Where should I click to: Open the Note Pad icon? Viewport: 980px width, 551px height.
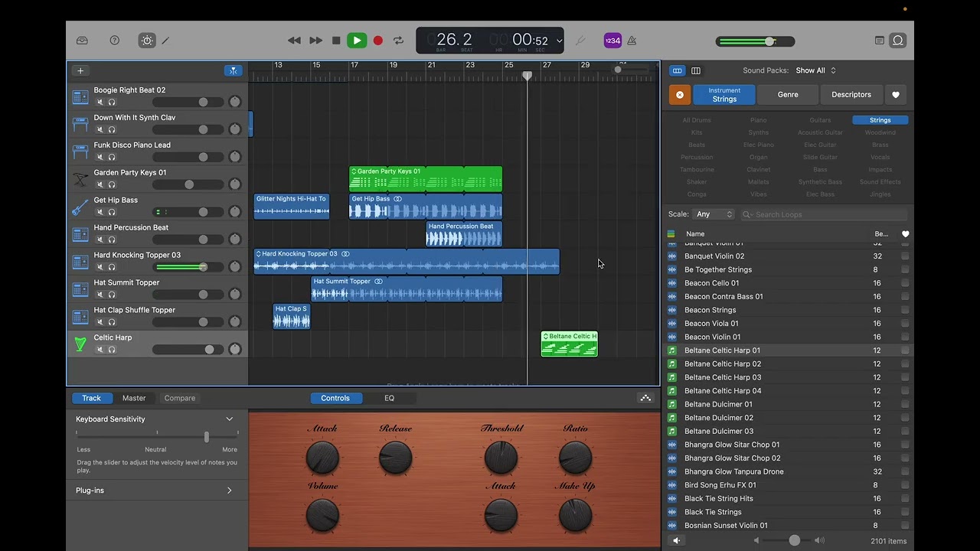[x=880, y=41]
